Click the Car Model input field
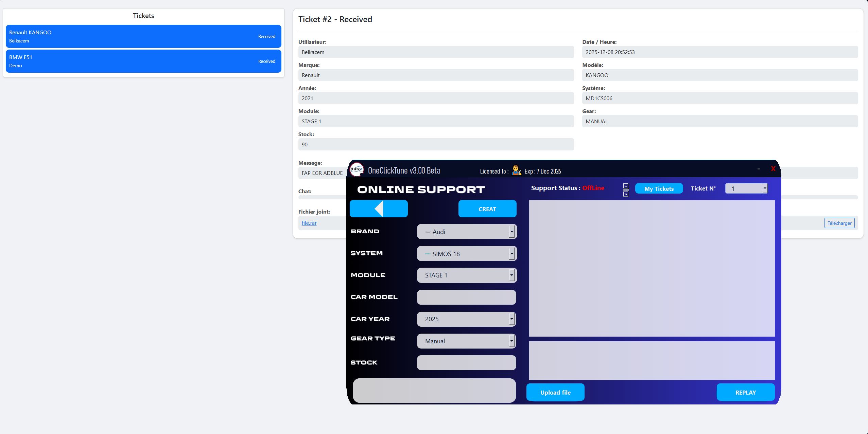Viewport: 868px width, 434px height. (466, 297)
